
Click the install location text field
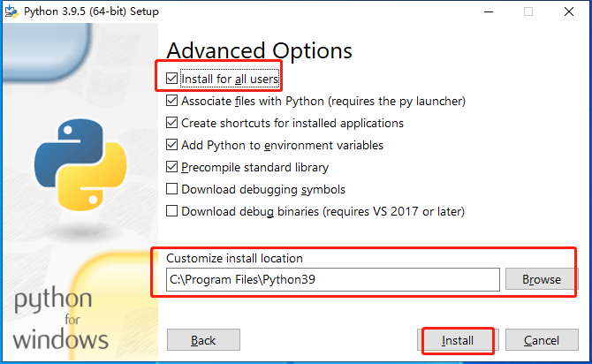(x=333, y=279)
